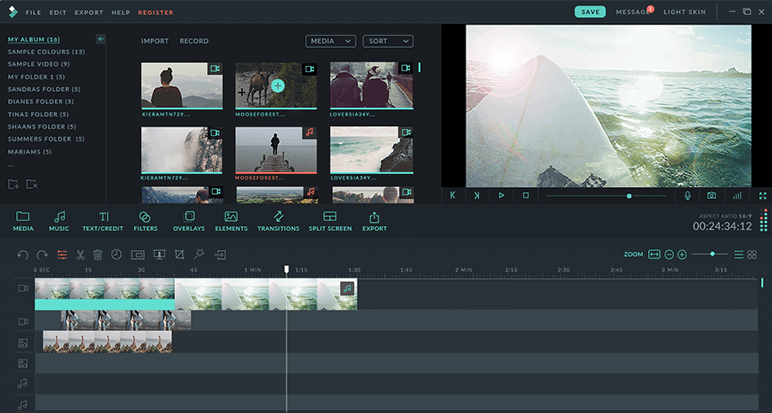Open the Media filter dropdown
772x413 pixels.
330,41
